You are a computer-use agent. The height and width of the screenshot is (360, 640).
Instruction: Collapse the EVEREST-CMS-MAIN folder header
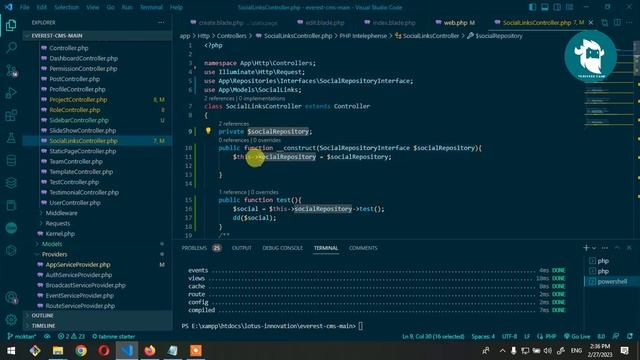coord(97,36)
